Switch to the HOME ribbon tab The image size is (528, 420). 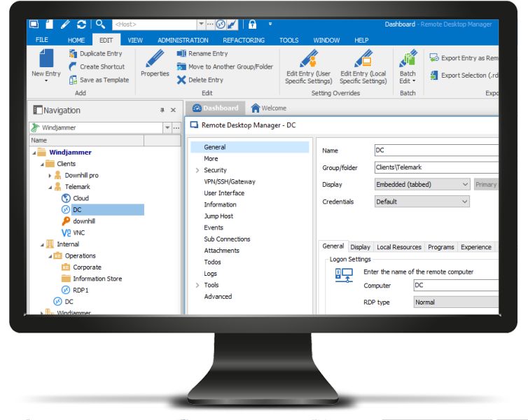[x=76, y=40]
